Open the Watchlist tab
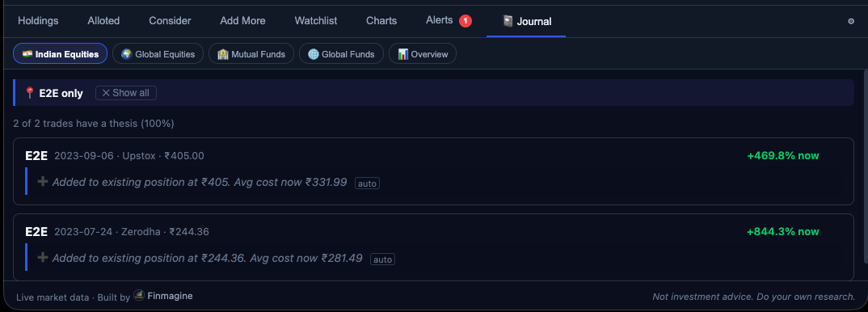Viewport: 868px width, 312px height. (315, 21)
